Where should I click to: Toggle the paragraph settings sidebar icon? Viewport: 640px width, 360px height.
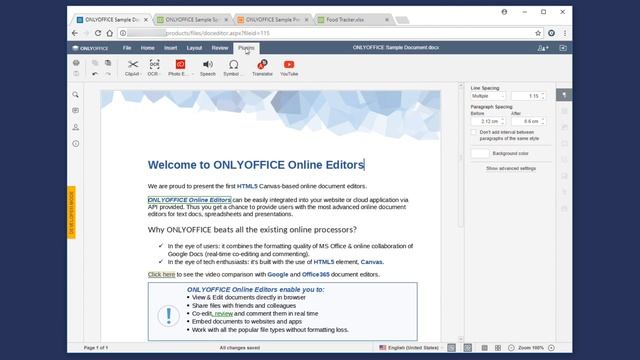click(564, 95)
